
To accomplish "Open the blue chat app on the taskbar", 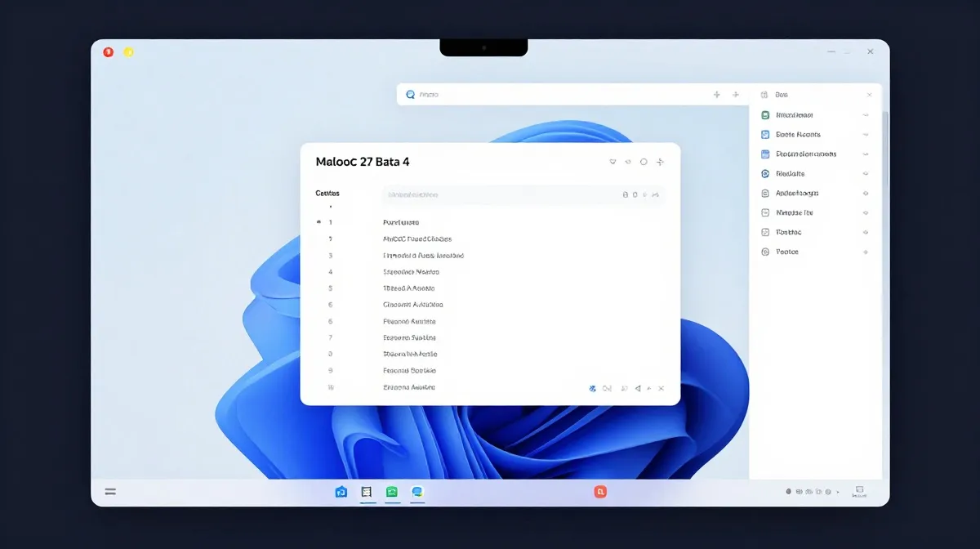I will pyautogui.click(x=417, y=492).
